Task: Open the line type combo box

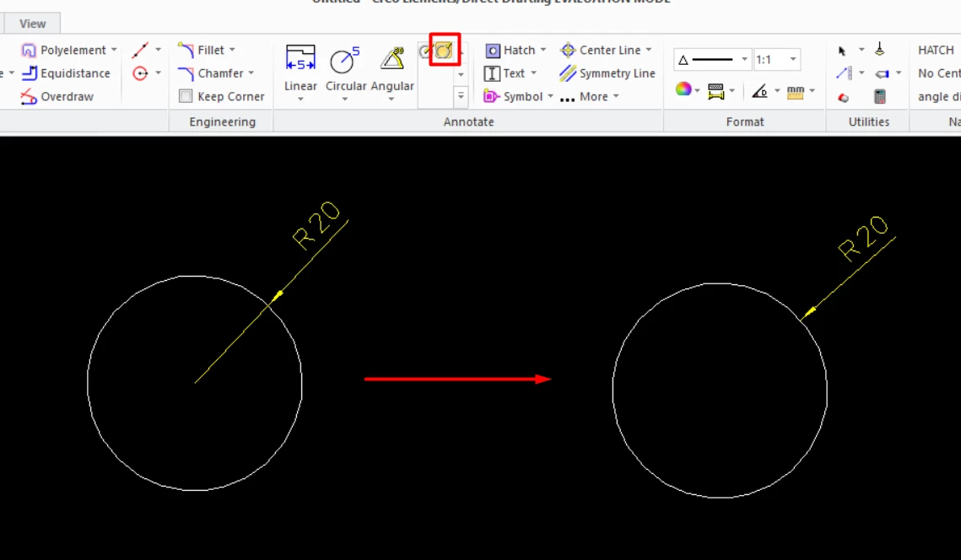Action: coord(712,59)
